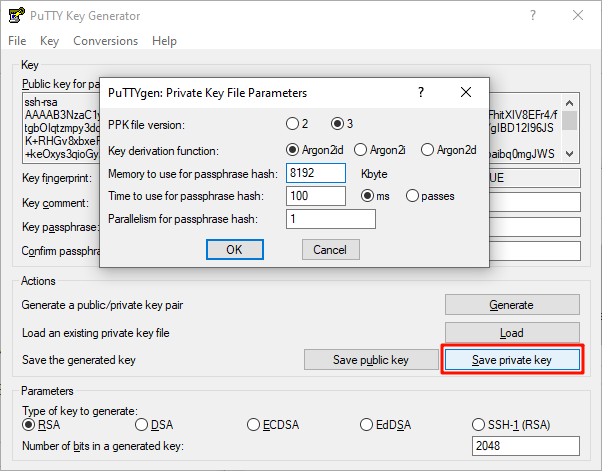The width and height of the screenshot is (602, 471).
Task: Click 'Type of key to generate:' label
Action: pyautogui.click(x=79, y=411)
